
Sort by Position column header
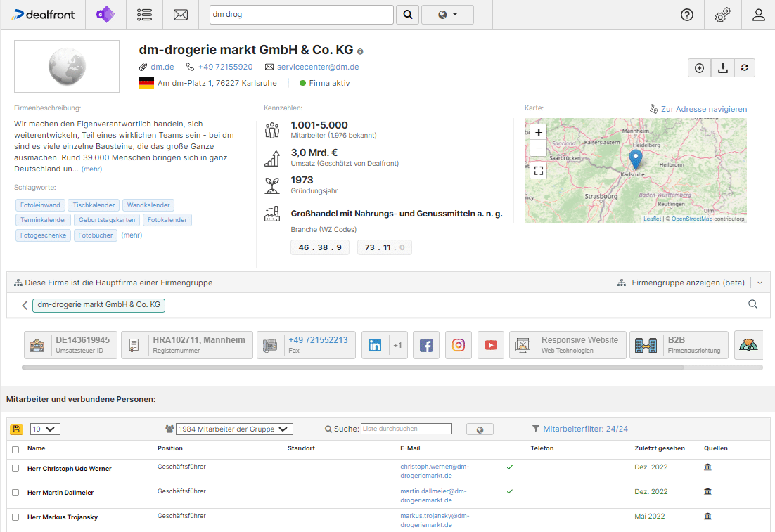[x=170, y=448]
